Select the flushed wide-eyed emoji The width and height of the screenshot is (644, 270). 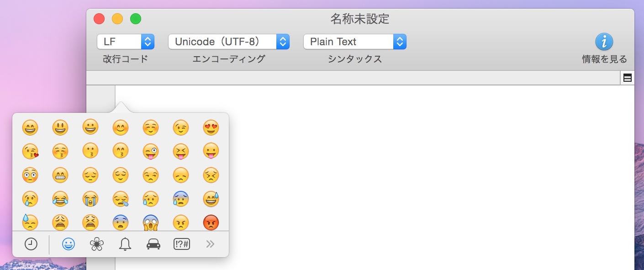[x=30, y=175]
